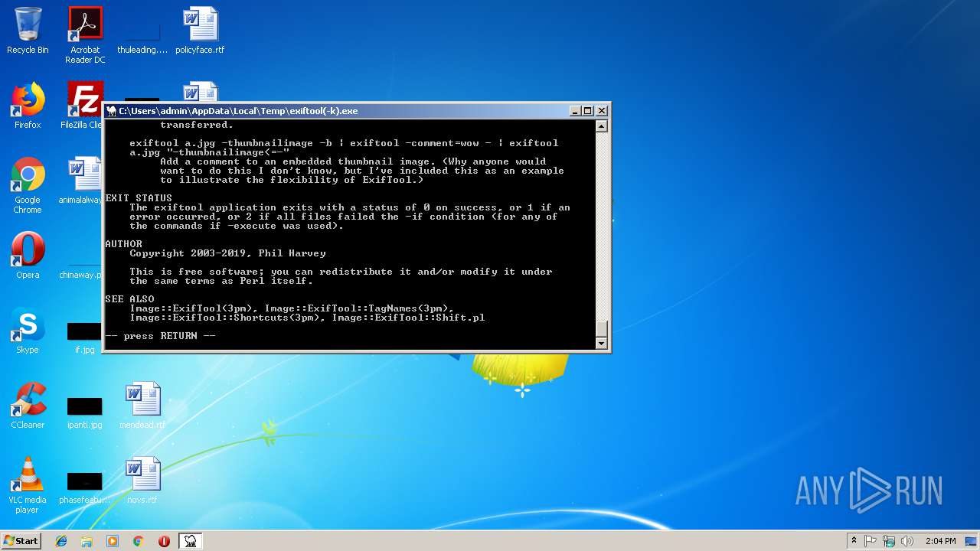Launch Opera browser from desktop
The width and height of the screenshot is (980, 551).
pyautogui.click(x=28, y=256)
